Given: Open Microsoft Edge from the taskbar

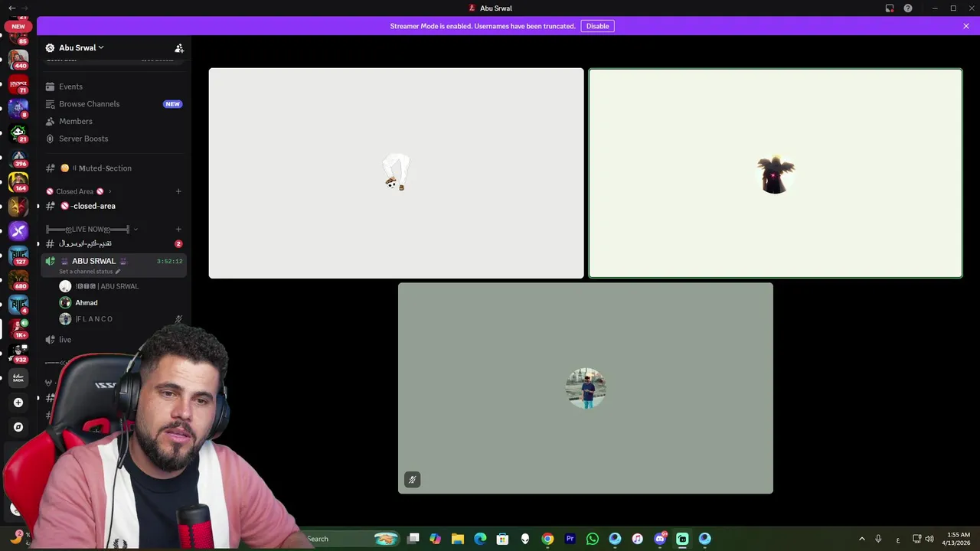Looking at the screenshot, I should [480, 539].
